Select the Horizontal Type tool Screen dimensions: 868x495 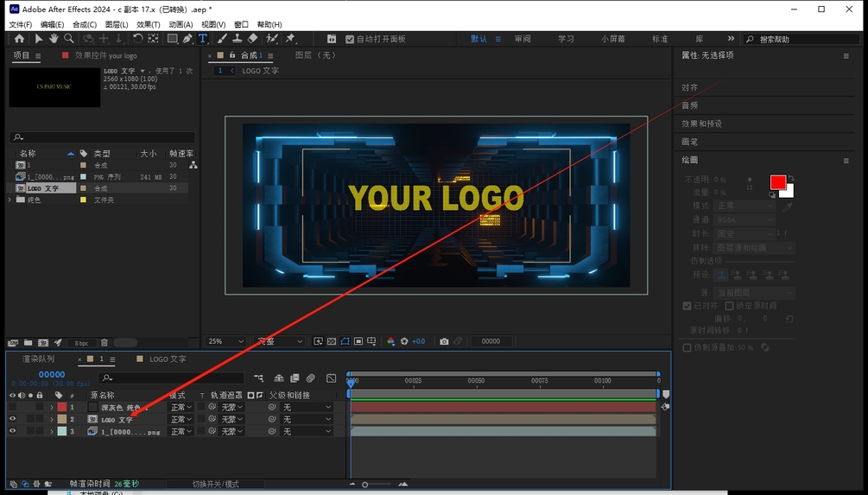pos(203,39)
